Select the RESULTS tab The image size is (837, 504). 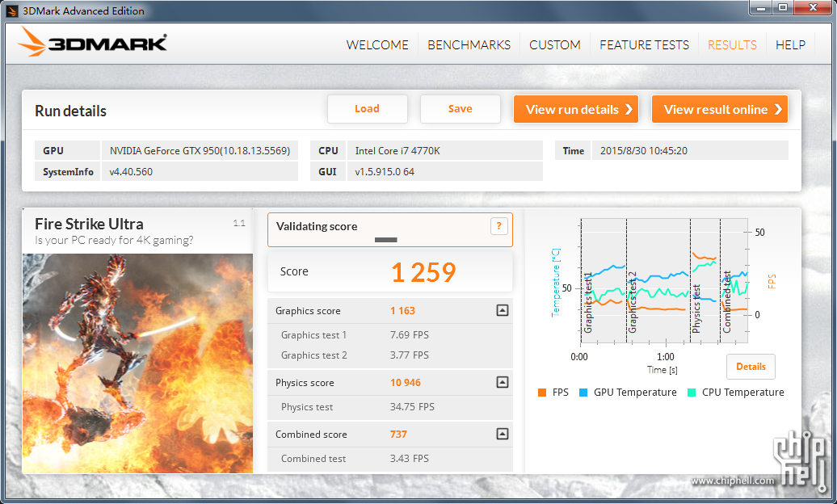732,45
